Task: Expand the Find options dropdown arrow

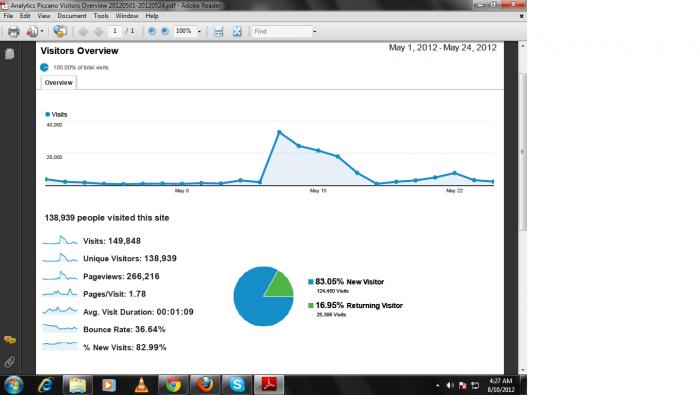Action: pyautogui.click(x=315, y=32)
